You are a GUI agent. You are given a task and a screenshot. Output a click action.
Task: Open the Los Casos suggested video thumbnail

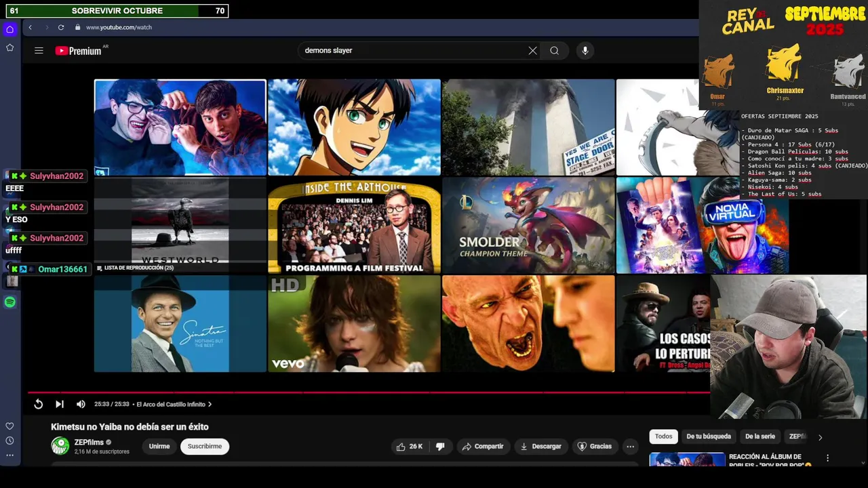click(663, 323)
